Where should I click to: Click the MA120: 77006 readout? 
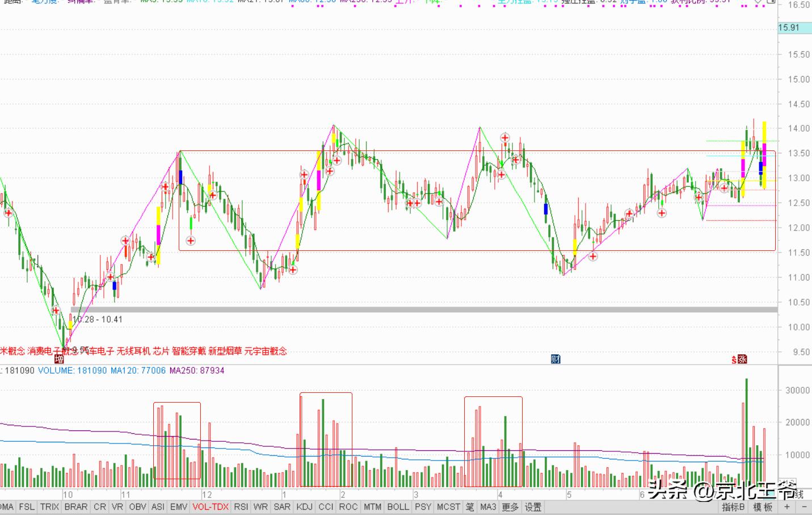[x=138, y=370]
